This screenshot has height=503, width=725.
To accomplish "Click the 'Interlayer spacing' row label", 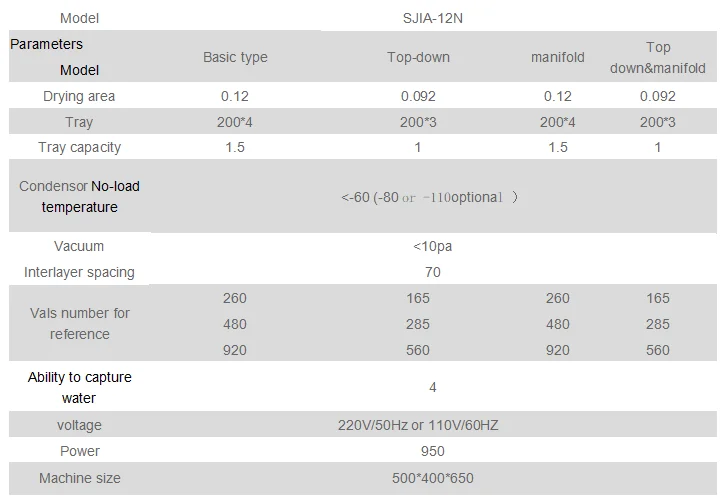I will [79, 272].
